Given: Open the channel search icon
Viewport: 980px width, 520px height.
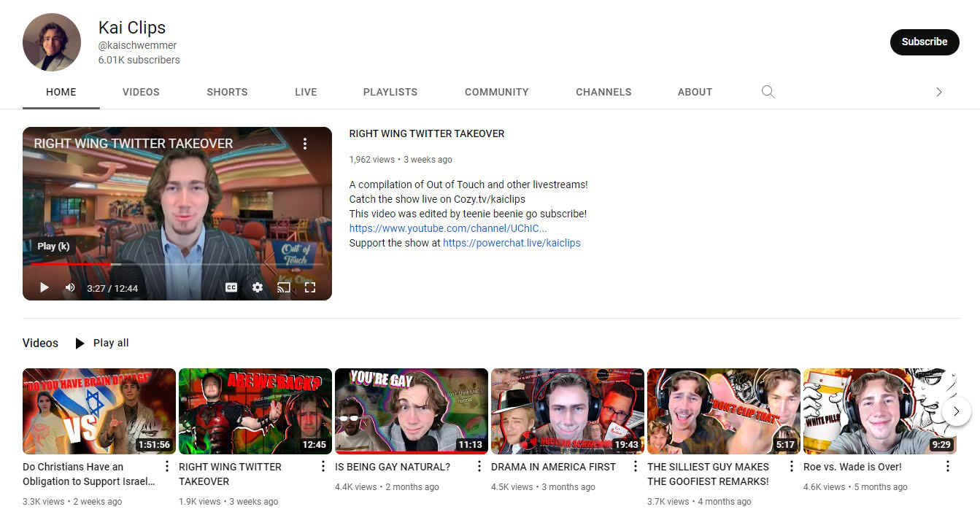Looking at the screenshot, I should pos(768,92).
